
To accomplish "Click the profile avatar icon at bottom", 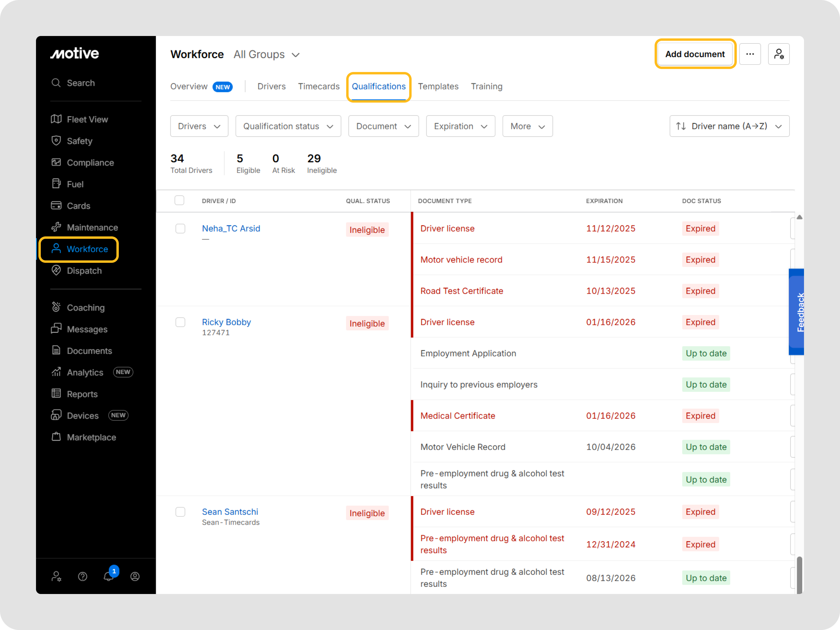I will point(135,576).
